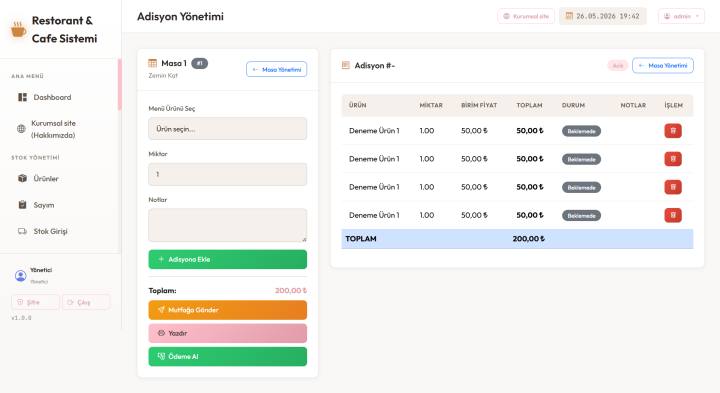Click the Stok Girişi truck icon
720x393 pixels.
(22, 231)
